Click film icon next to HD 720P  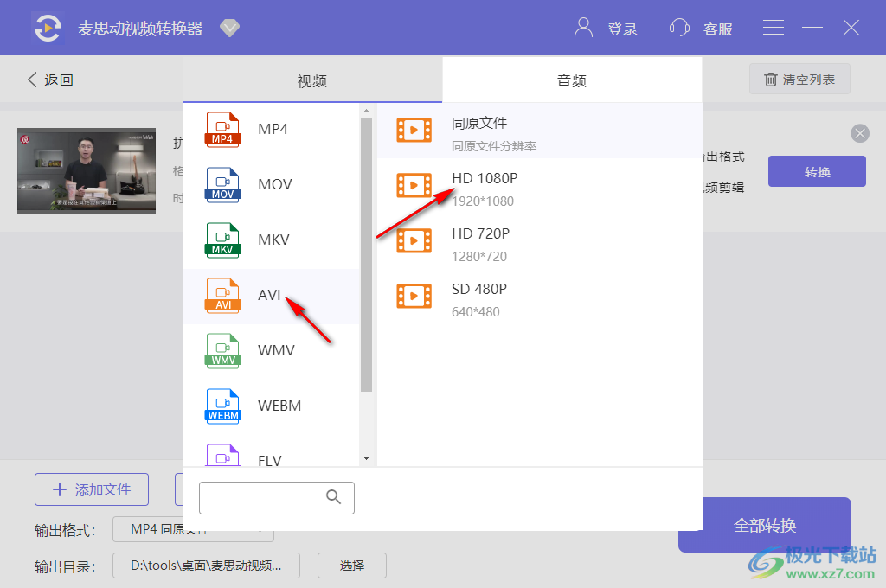(x=414, y=240)
